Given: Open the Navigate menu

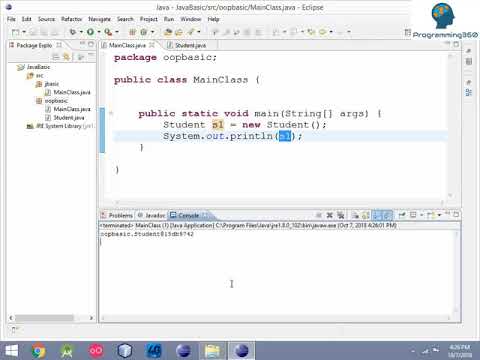Looking at the screenshot, I should [x=99, y=19].
